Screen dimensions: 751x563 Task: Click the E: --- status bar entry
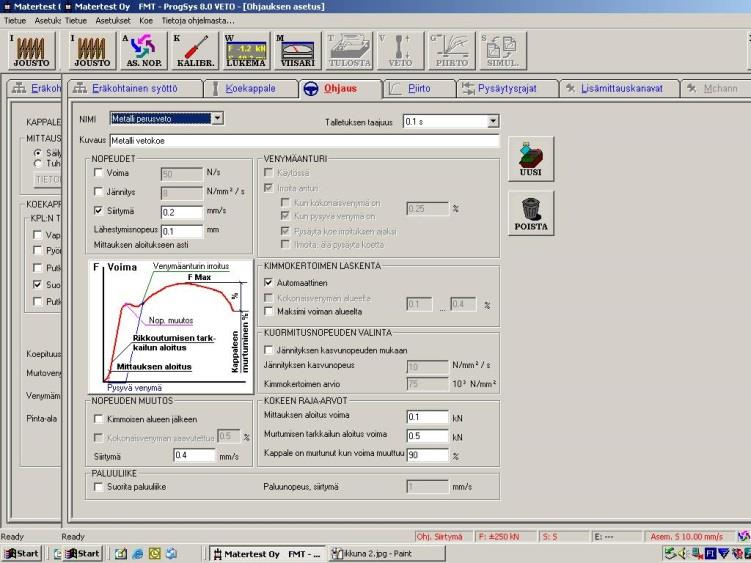[617, 537]
